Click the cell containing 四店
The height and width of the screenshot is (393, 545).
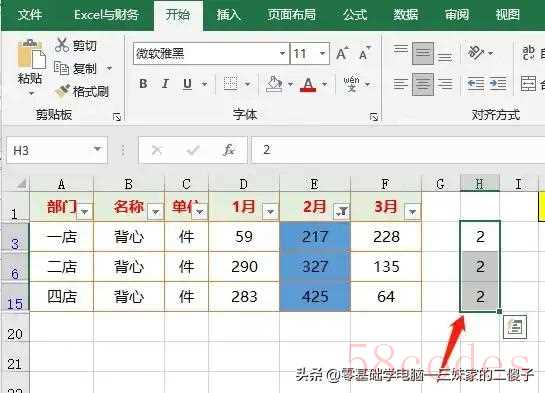point(62,297)
